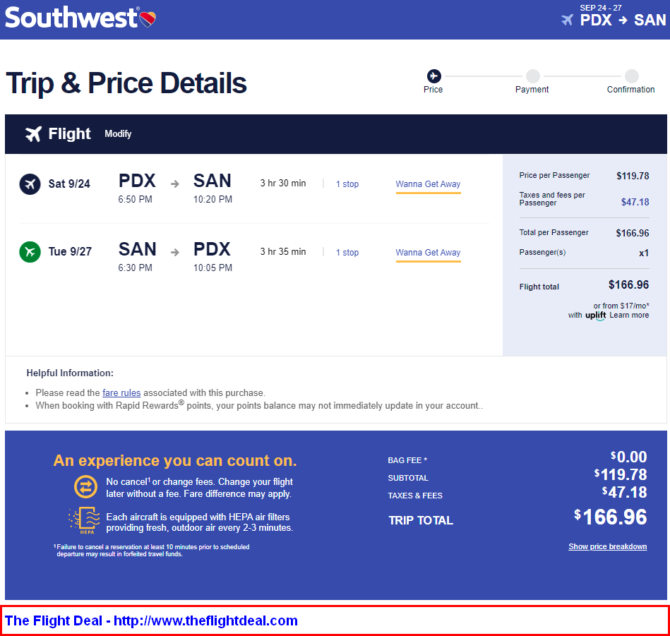Viewport: 670px width, 636px height.
Task: Open The Flight Deal website link
Action: click(x=151, y=620)
